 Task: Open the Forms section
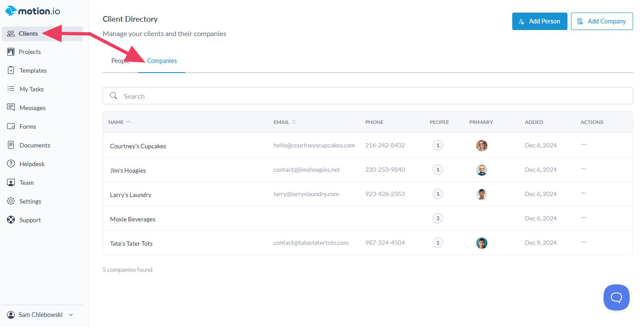coord(27,127)
